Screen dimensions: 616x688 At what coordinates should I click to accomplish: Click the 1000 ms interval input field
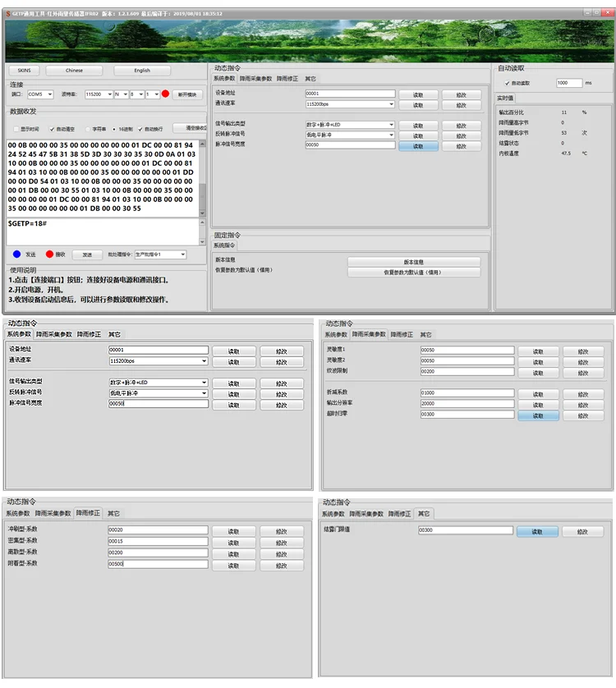pyautogui.click(x=569, y=83)
